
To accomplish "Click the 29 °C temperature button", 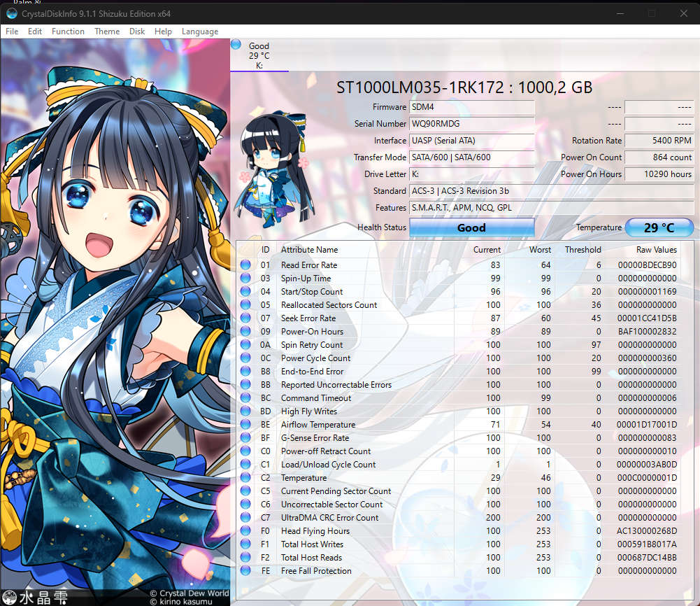I will [x=658, y=227].
